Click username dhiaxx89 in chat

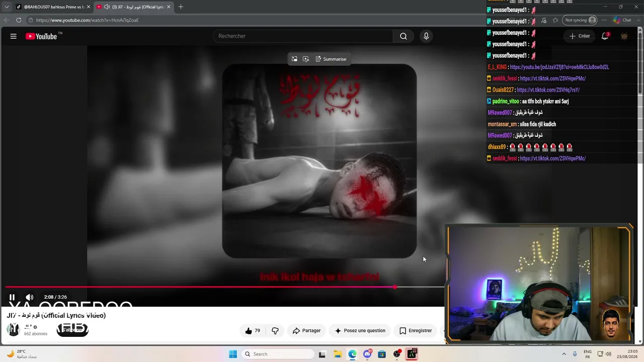[497, 147]
